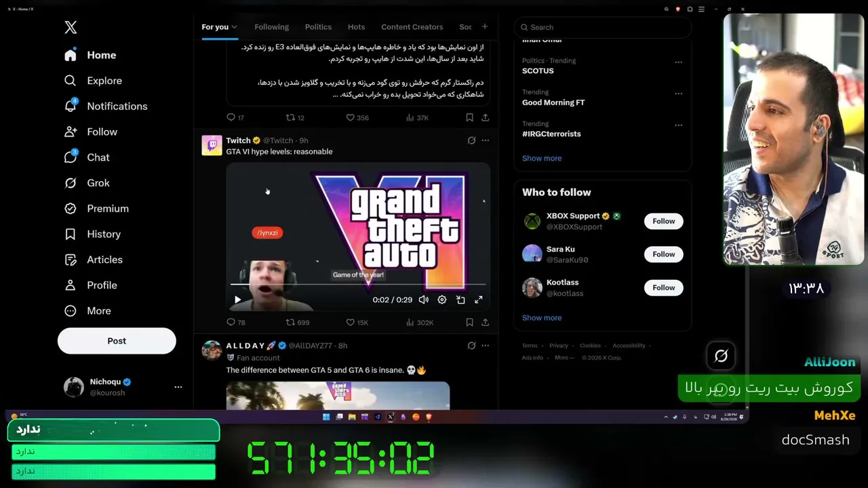
Task: Switch to the Following tab
Action: click(x=271, y=27)
